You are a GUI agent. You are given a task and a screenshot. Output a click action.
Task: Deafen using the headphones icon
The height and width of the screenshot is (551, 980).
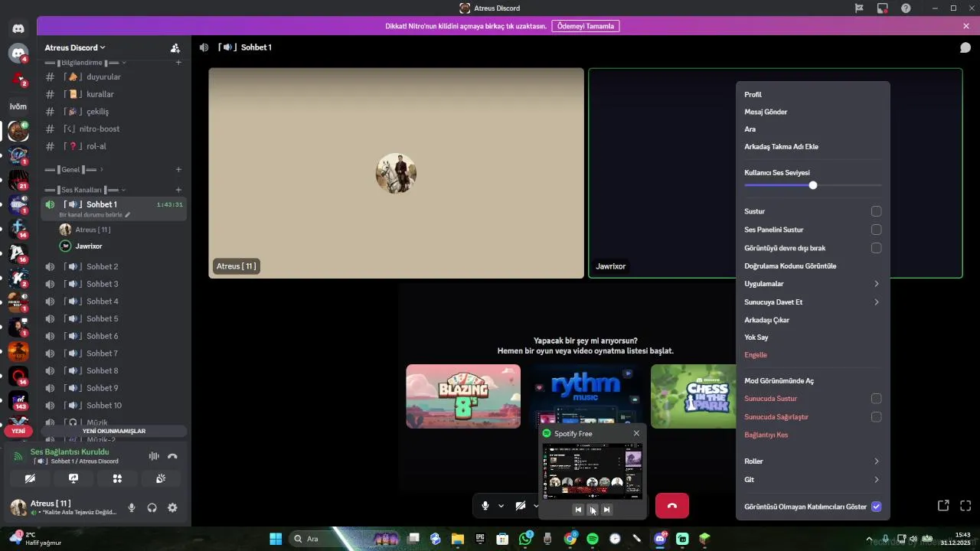coord(152,507)
